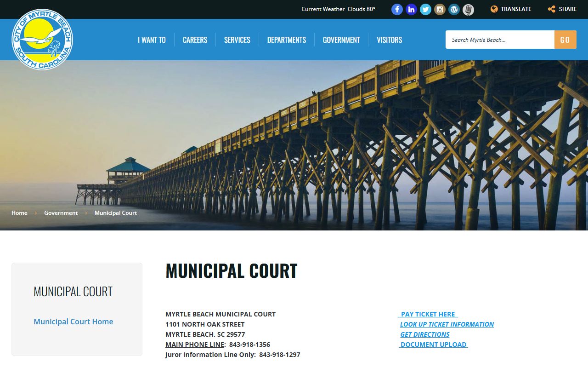Image resolution: width=588 pixels, height=368 pixels.
Task: Open the Document Upload link
Action: pyautogui.click(x=433, y=345)
